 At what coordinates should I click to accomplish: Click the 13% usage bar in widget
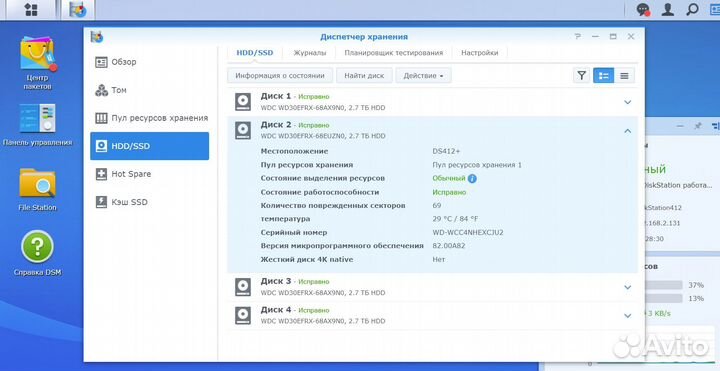pos(664,298)
